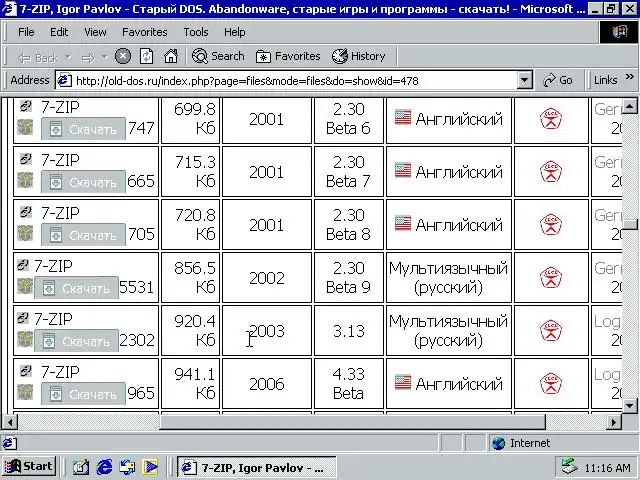Screen dimensions: 640x480
Task: Click package icon in 3.13 row
Action: point(25,340)
